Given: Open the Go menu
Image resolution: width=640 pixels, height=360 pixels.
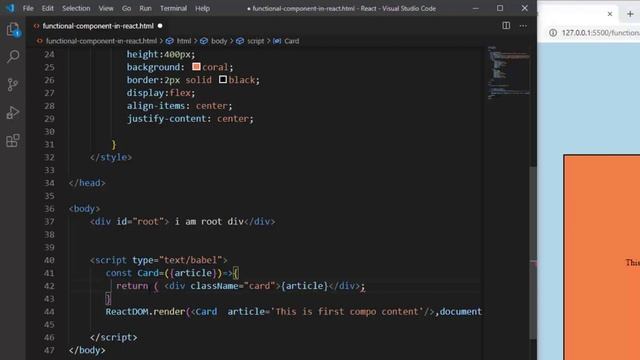Looking at the screenshot, I should (x=127, y=8).
